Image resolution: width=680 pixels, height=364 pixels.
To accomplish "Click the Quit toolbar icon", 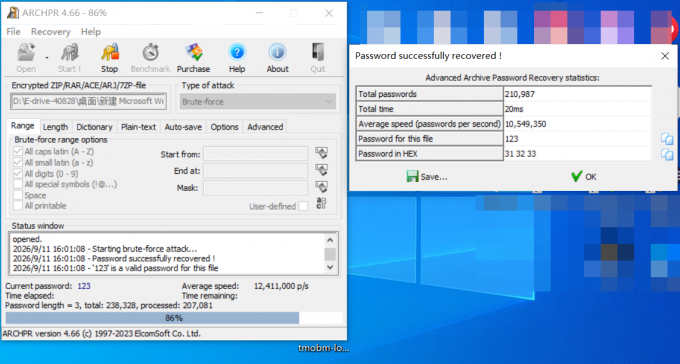I will click(x=318, y=58).
